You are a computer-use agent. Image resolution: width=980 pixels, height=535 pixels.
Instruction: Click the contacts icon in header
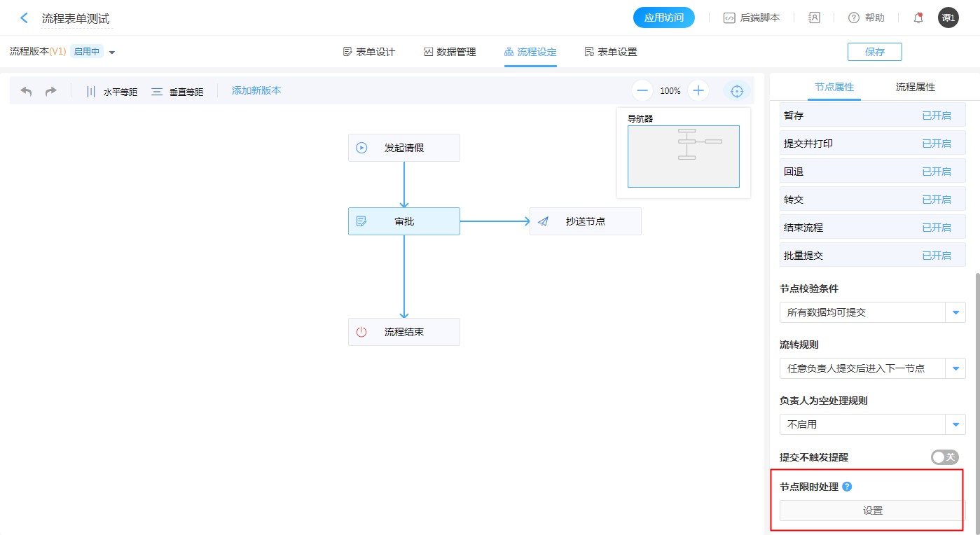coord(814,18)
